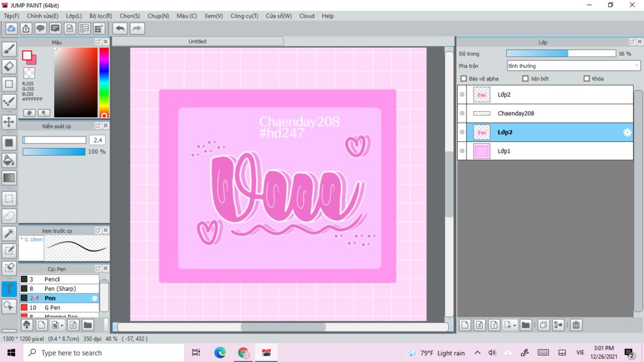Open brush folder icon in Cọ panel

tap(87, 325)
